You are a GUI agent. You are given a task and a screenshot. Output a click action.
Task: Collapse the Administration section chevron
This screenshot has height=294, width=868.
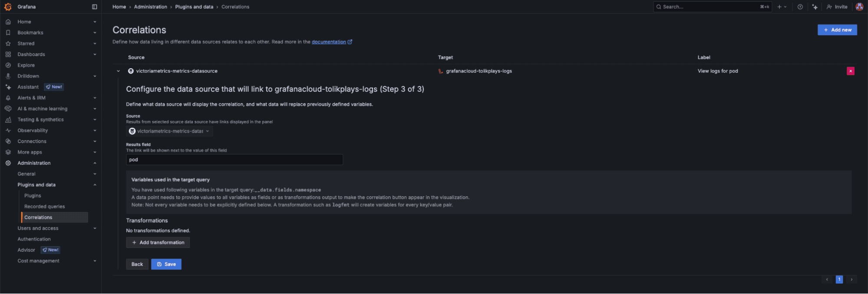point(95,163)
